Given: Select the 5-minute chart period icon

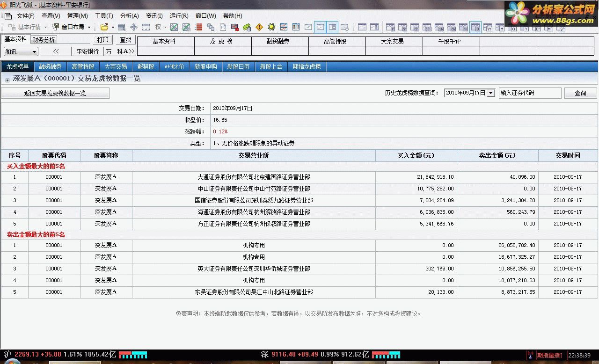Looking at the screenshot, I should [402, 28].
